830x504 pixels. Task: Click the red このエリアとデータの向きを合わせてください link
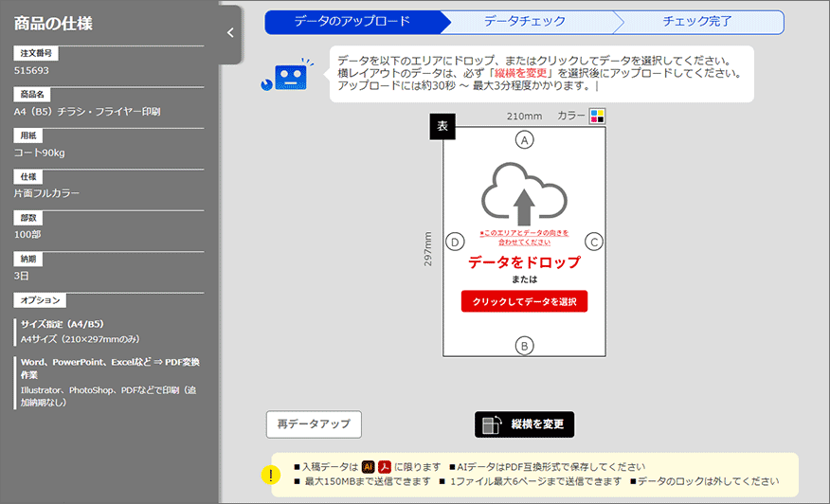pyautogui.click(x=524, y=237)
